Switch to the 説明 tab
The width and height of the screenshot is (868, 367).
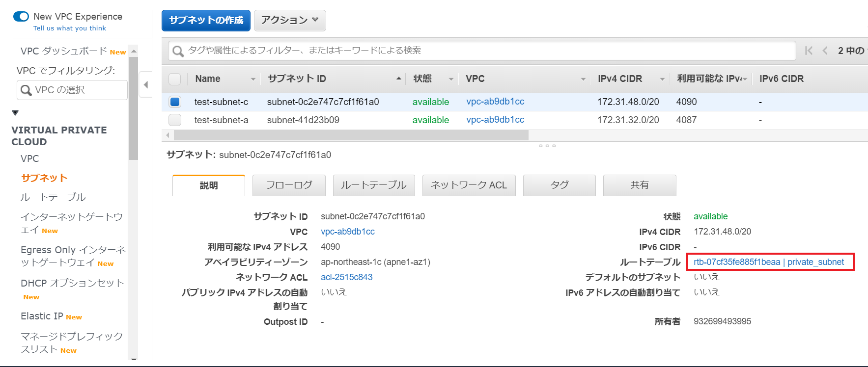[x=209, y=185]
